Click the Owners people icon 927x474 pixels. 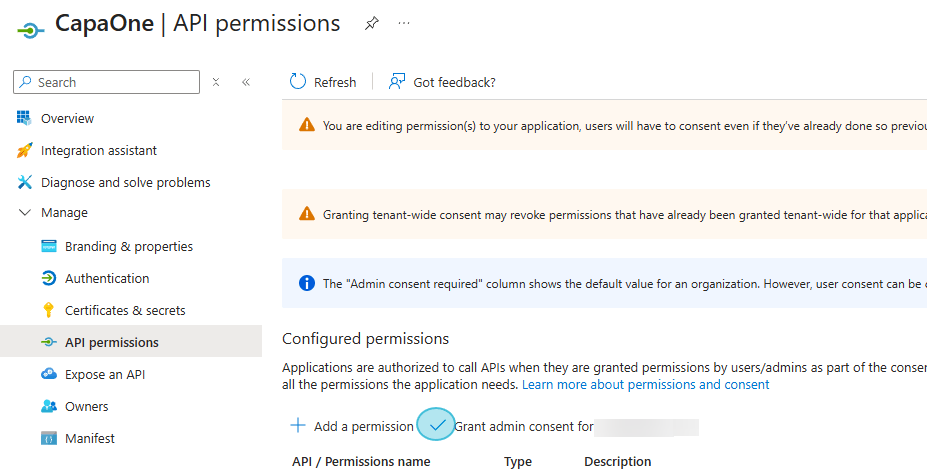pyautogui.click(x=49, y=406)
